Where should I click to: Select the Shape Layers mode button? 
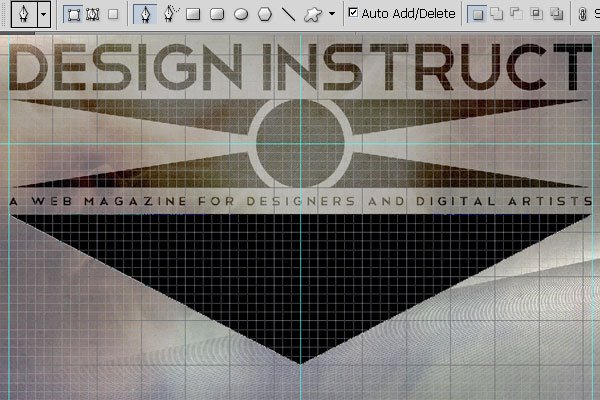[73, 15]
